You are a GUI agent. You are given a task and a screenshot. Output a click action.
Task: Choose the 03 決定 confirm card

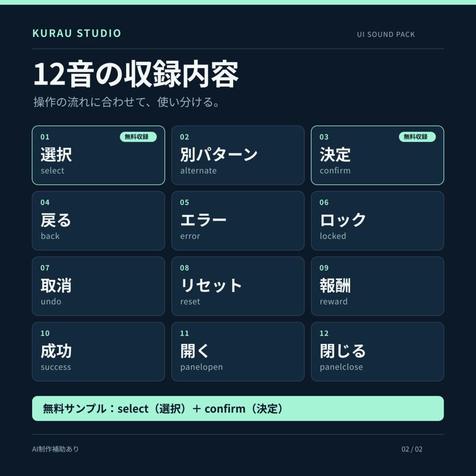coord(377,155)
